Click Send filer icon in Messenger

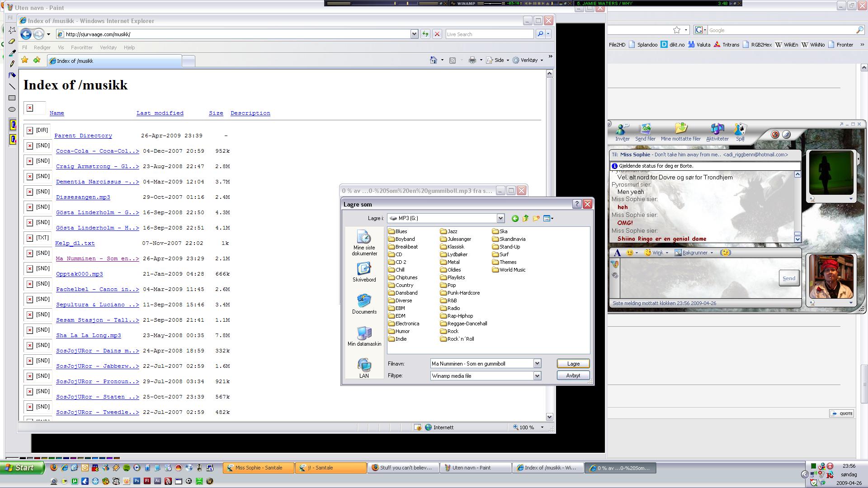pos(645,132)
